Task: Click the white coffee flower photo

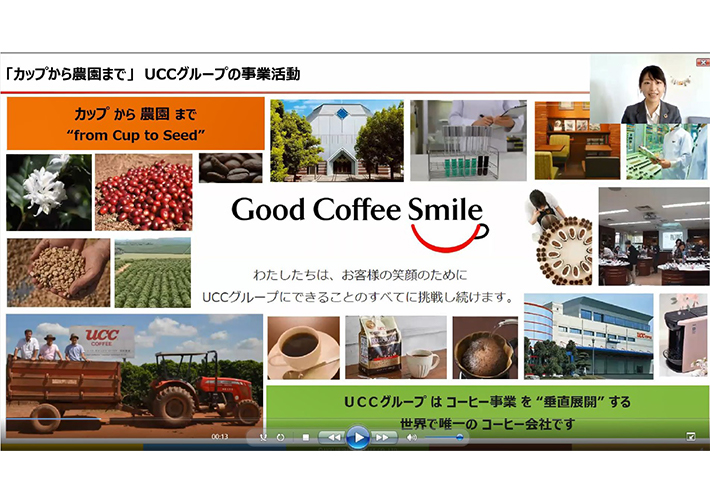Action: click(x=49, y=192)
